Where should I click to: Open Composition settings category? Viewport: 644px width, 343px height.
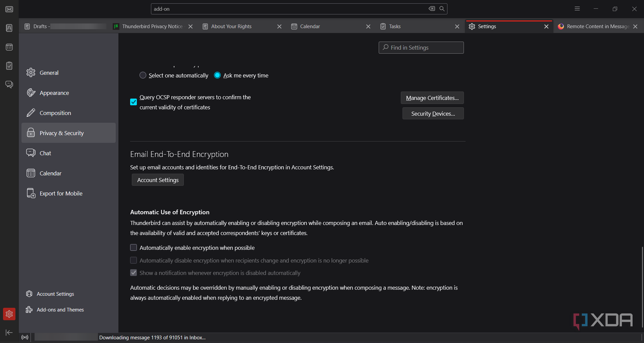click(68, 113)
